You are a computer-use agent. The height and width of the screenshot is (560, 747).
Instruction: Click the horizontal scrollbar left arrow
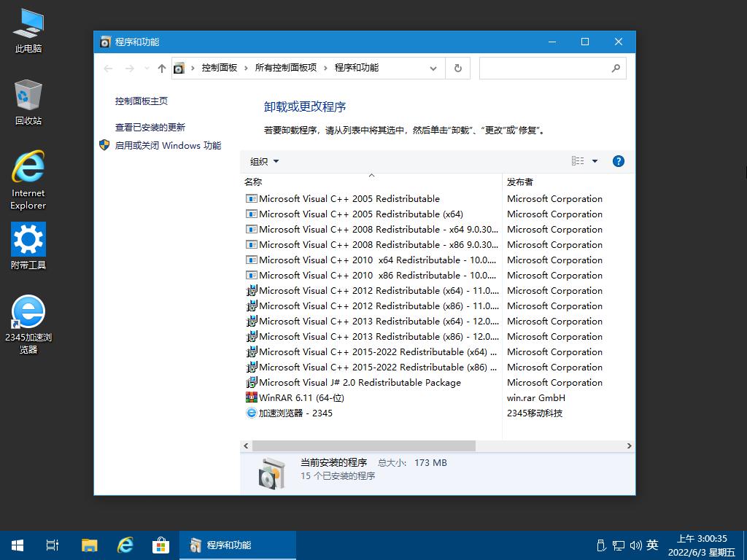click(246, 446)
